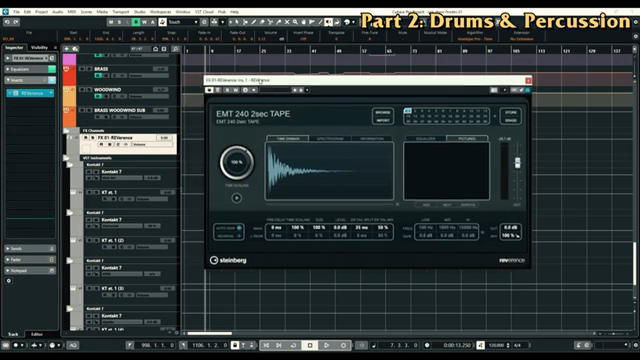This screenshot has height=360, width=640.
Task: Click the Add Track plus button
Action: pyautogui.click(x=67, y=49)
